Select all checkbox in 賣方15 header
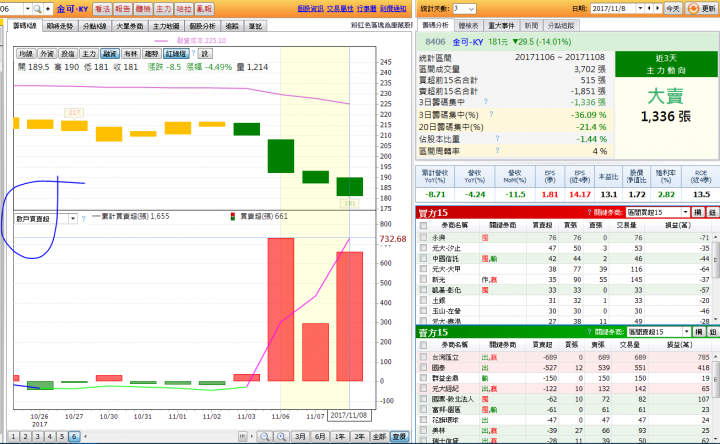720x444 pixels. (x=423, y=344)
